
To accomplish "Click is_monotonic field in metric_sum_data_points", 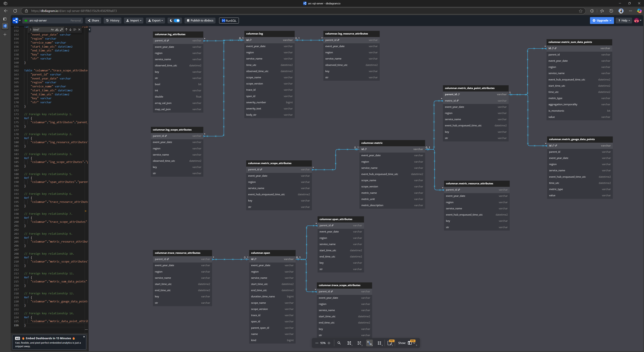I will pos(579,111).
